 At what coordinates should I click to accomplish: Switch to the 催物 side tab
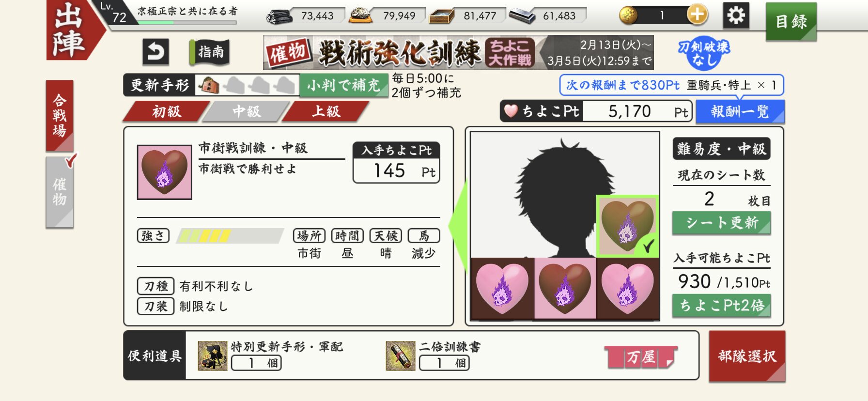pos(60,192)
